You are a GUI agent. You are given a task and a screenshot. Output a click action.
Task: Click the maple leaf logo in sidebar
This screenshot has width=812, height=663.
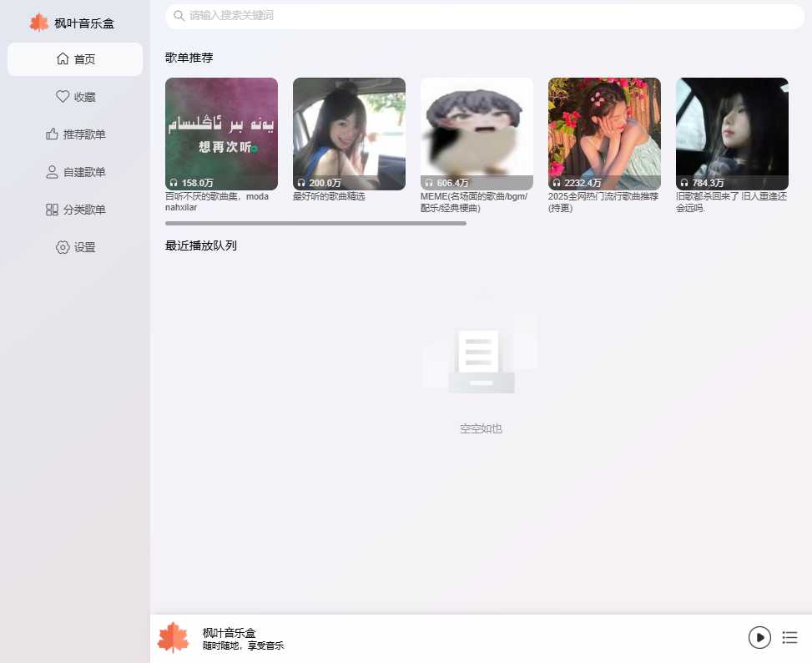(x=38, y=22)
